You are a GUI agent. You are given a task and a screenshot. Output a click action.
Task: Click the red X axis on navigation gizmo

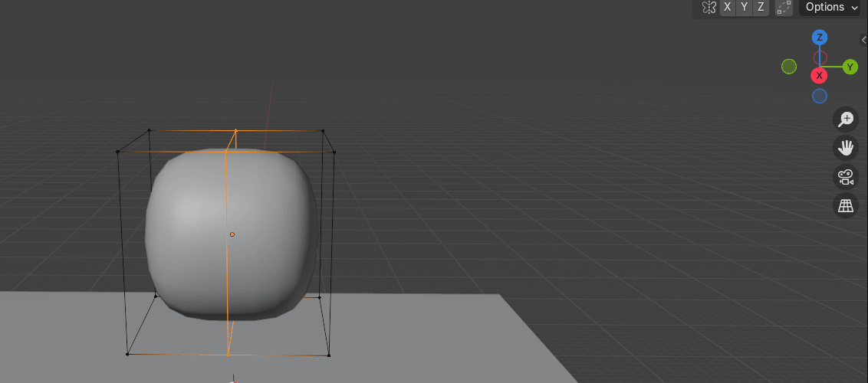coord(820,75)
